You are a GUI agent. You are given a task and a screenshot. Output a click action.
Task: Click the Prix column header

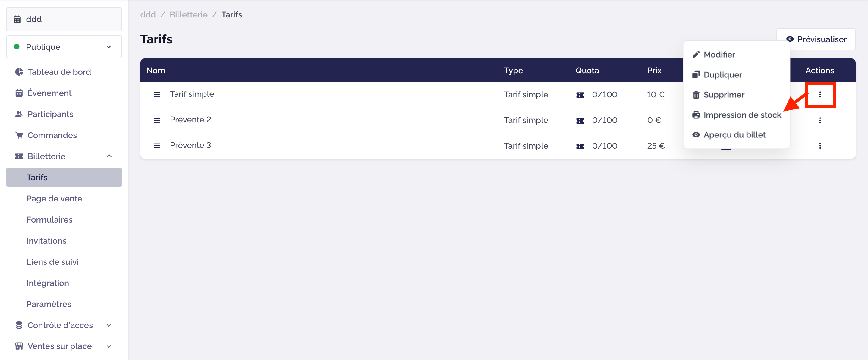tap(654, 71)
